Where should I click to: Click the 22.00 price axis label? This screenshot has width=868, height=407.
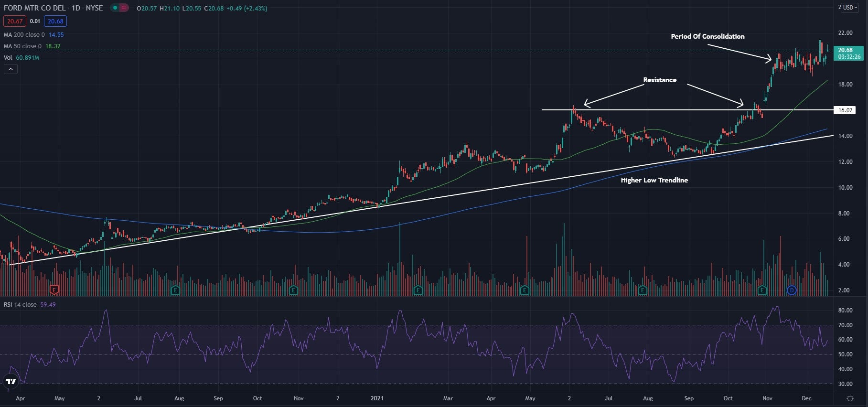(x=845, y=33)
